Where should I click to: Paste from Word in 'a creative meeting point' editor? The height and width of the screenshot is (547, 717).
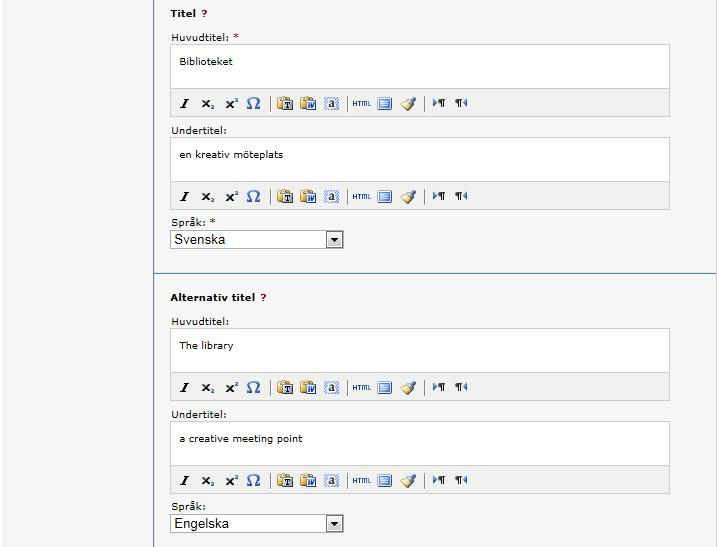pos(308,481)
